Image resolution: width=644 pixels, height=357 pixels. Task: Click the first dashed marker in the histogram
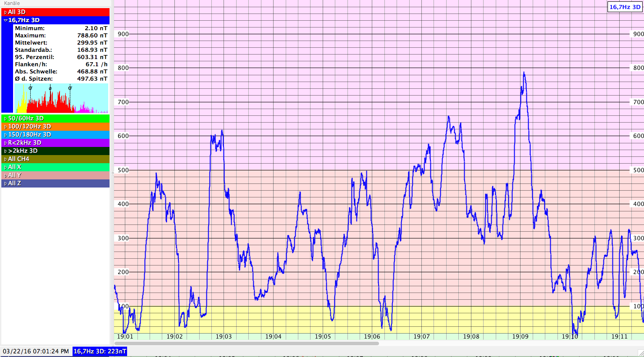pos(30,88)
